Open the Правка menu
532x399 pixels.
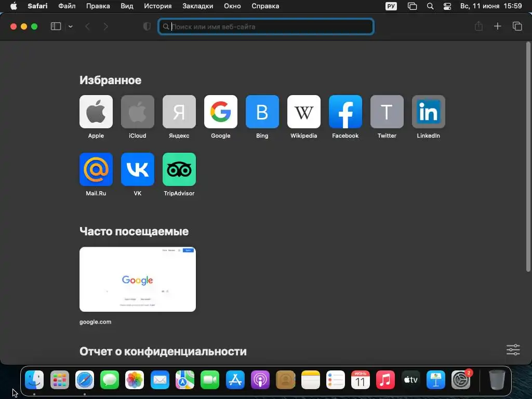tap(98, 6)
